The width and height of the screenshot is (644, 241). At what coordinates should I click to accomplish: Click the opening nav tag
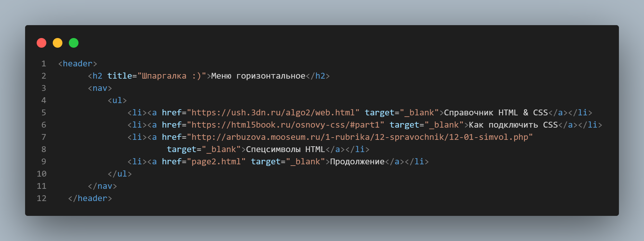[x=100, y=88]
